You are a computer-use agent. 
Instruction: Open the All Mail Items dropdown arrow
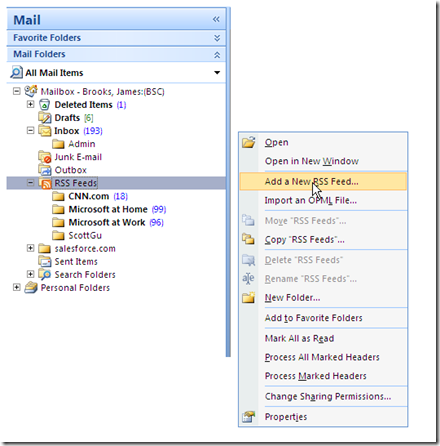click(217, 72)
